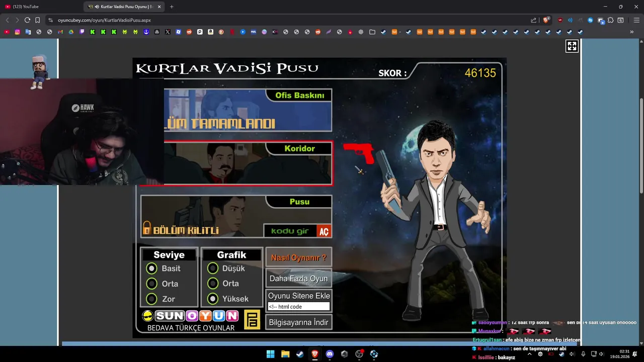Viewport: 644px width, 362px height.
Task: Click the score value 46135
Action: [480, 73]
